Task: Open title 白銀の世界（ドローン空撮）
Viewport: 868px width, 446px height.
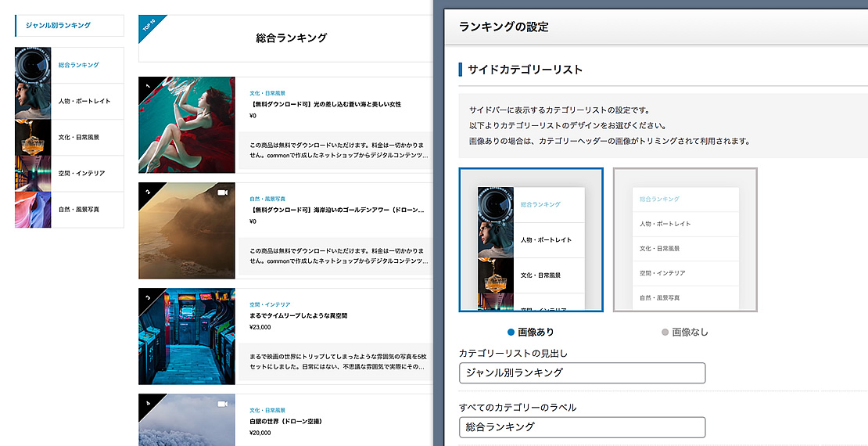Action: 286,422
